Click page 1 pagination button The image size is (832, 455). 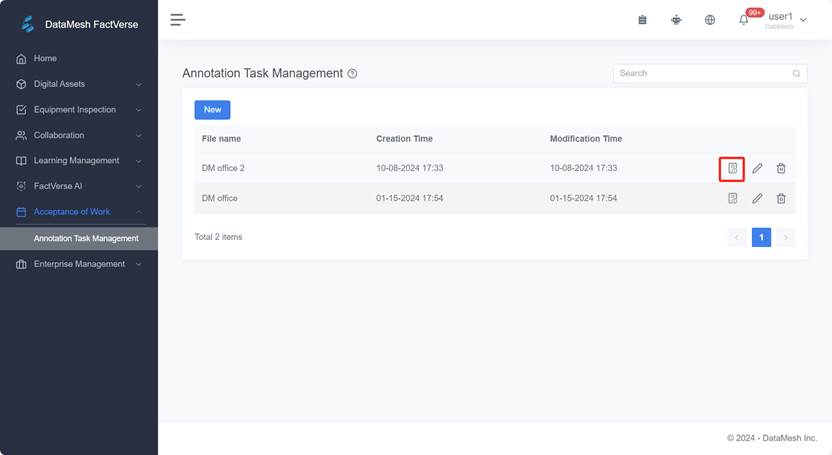coord(761,237)
